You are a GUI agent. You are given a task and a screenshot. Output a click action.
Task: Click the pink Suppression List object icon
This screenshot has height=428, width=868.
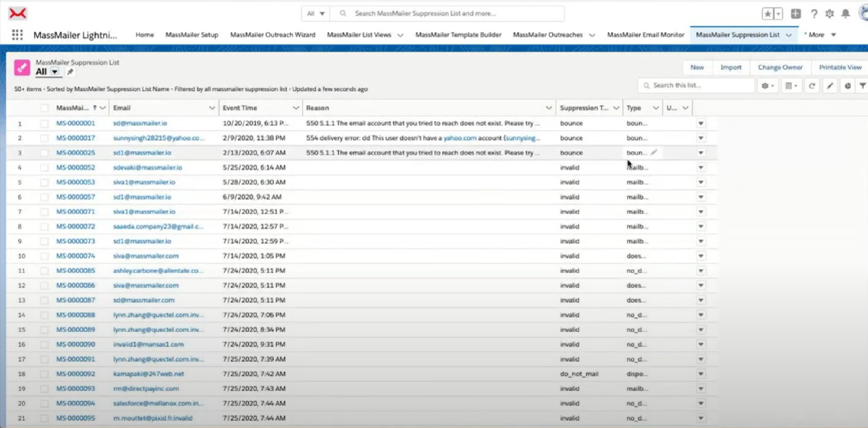tap(22, 67)
